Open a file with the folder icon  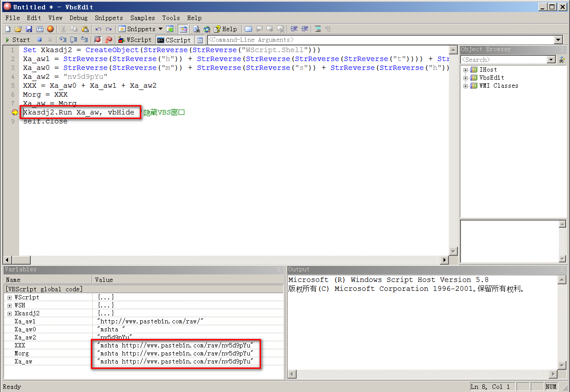[x=18, y=29]
